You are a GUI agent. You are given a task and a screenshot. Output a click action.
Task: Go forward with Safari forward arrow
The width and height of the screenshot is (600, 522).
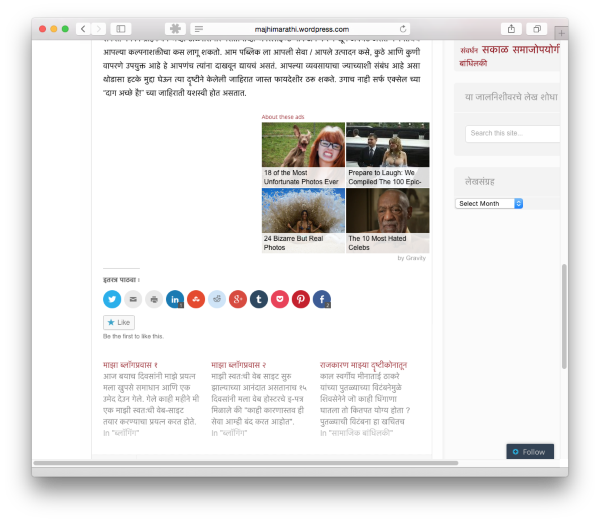[98, 29]
